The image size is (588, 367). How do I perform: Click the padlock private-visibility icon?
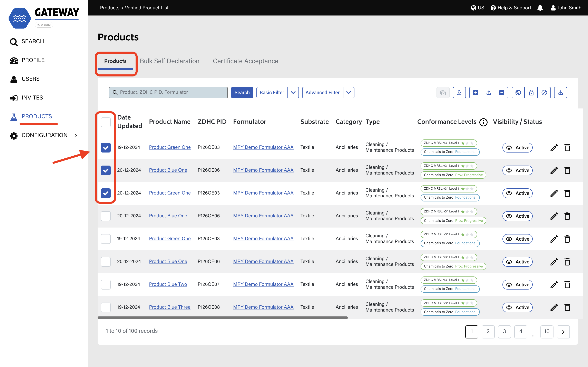click(x=531, y=93)
